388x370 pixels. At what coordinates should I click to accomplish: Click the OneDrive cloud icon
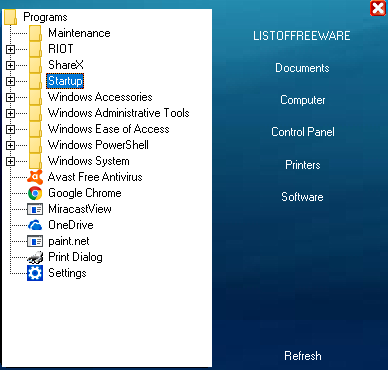point(35,225)
